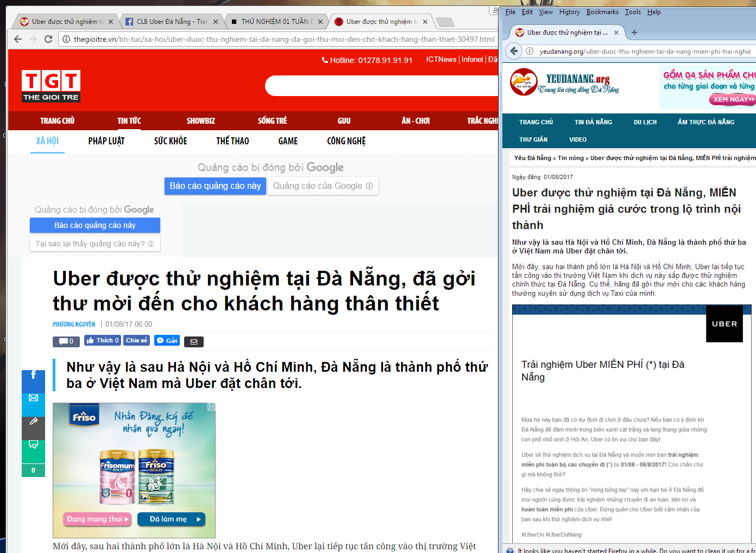This screenshot has width=756, height=553.
Task: Open TIN ĐÀ NẴNG in yeudanang menu
Action: tap(593, 122)
